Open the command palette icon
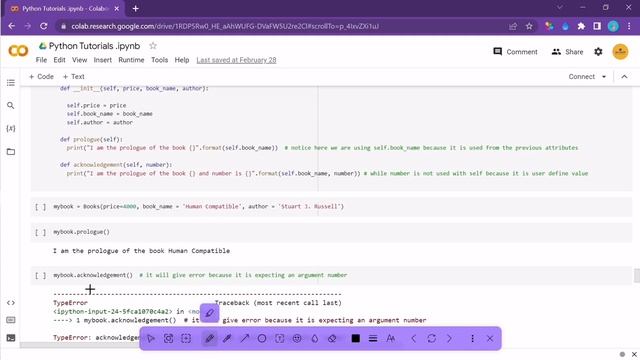640x360 pixels. pyautogui.click(x=11, y=320)
